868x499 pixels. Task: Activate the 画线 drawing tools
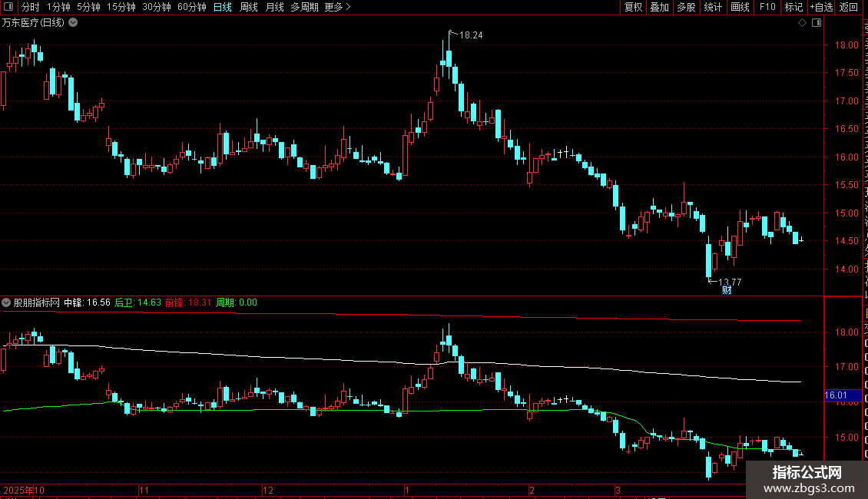(740, 7)
